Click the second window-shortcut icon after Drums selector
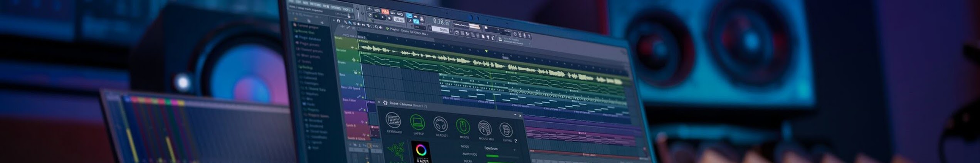980x163 pixels. (x=462, y=33)
